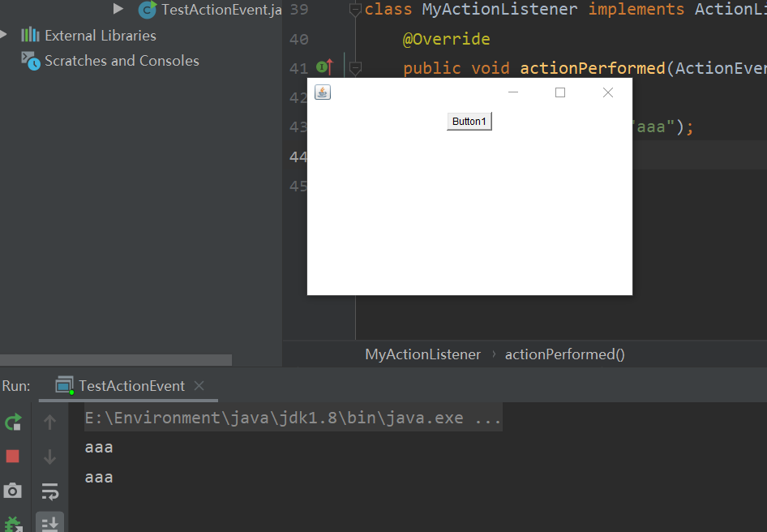Toggle soft-wrap in the console
This screenshot has height=532, width=767.
50,491
